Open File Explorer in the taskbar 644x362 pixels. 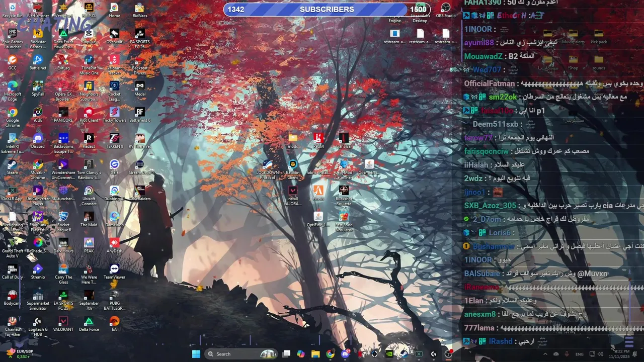click(315, 354)
